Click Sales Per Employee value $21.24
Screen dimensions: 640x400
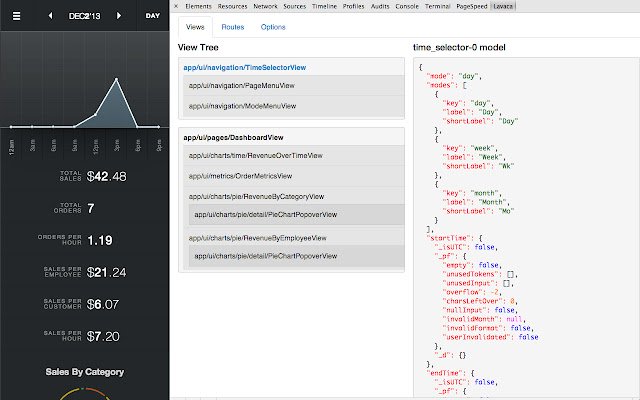107,272
